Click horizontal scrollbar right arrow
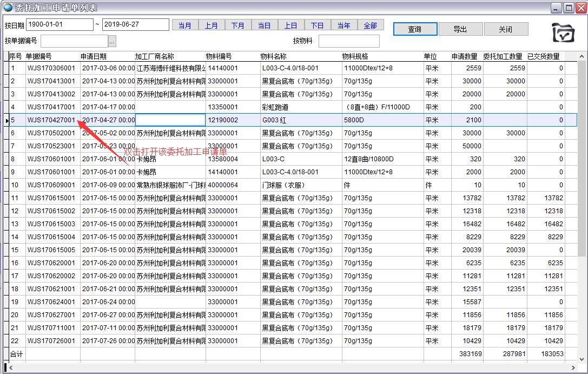 tap(576, 368)
